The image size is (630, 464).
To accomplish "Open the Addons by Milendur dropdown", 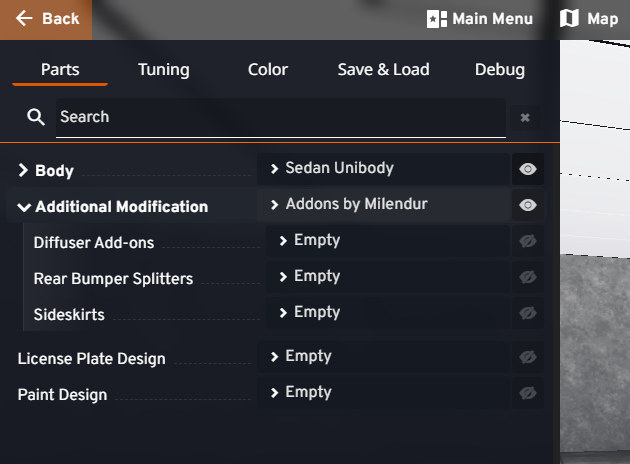I will (383, 205).
